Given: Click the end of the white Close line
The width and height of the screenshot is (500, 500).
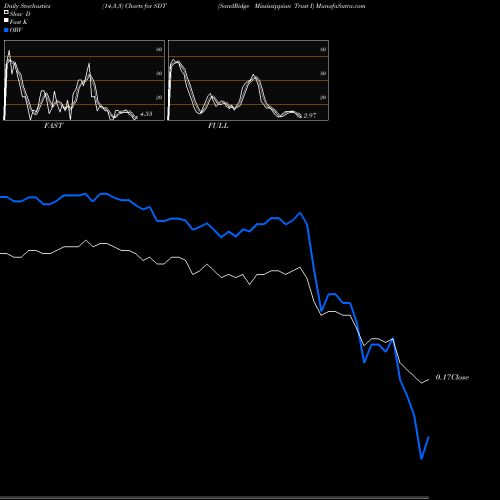Looking at the screenshot, I should click(x=429, y=380).
